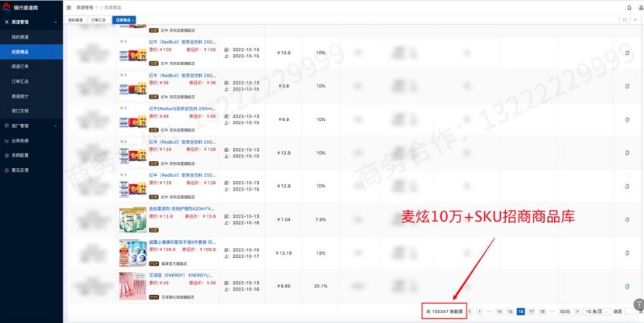
Task: Go to the next page arrow in pagination
Action: [577, 311]
